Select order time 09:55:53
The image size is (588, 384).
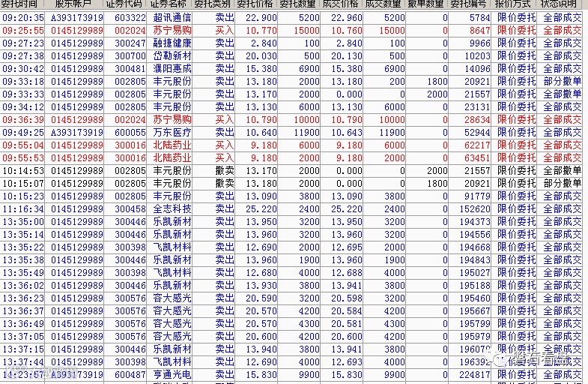tap(23, 158)
